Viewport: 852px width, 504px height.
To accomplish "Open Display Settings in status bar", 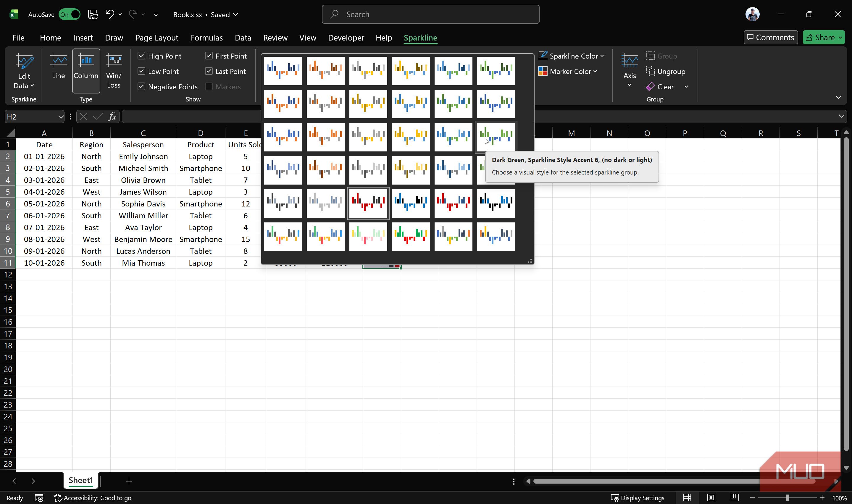I will 638,498.
